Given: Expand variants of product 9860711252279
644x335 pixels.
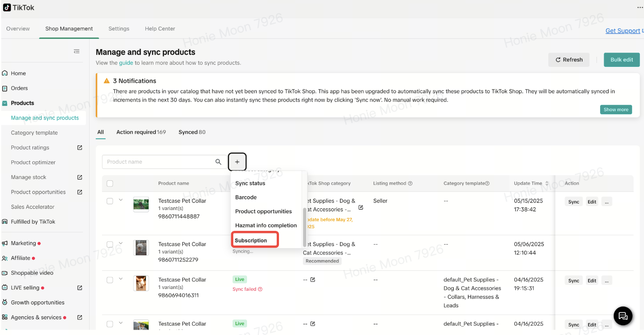Looking at the screenshot, I should coord(121,243).
